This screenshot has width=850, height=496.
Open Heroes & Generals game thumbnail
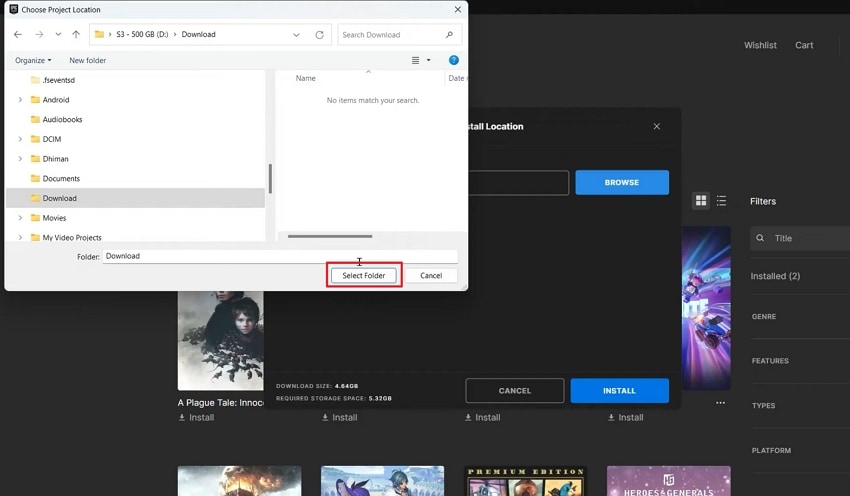[668, 481]
